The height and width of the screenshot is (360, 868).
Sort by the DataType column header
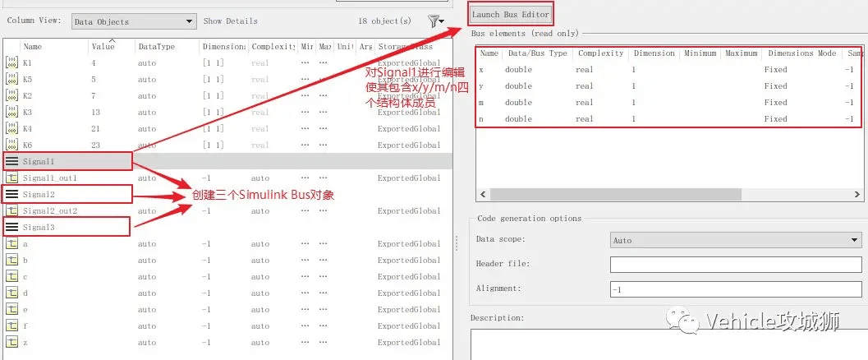tap(156, 47)
